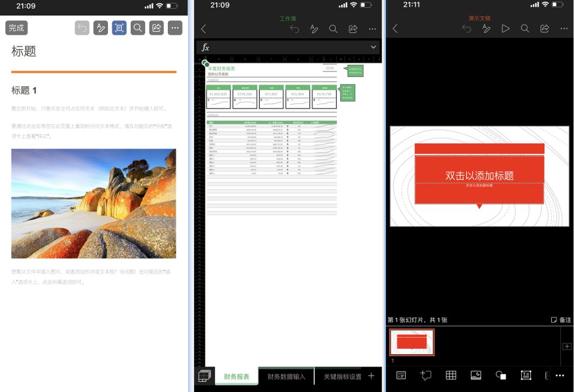The height and width of the screenshot is (392, 574).
Task: Switch to the 财务报表 sheet tab
Action: point(237,377)
